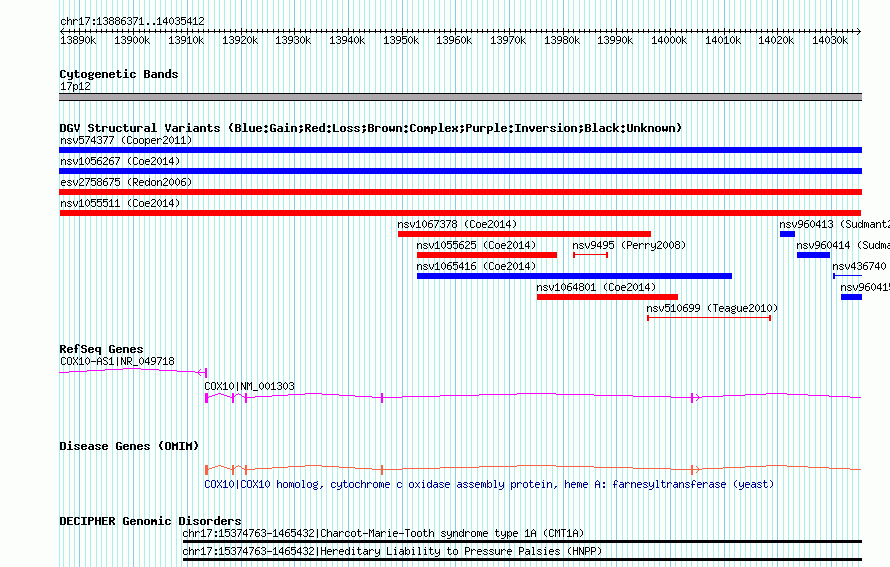The width and height of the screenshot is (890, 567).
Task: Click the chr17:13886371..14035412 coordinate label
Action: (132, 22)
